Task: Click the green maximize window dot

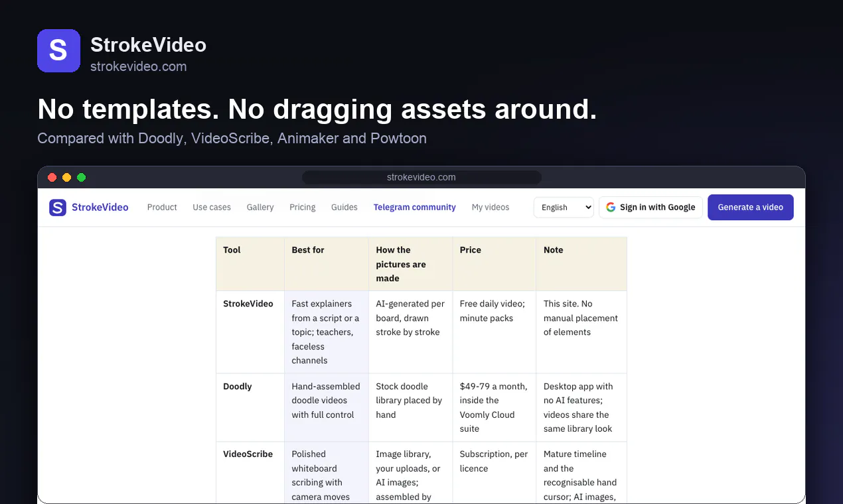Action: (x=82, y=177)
